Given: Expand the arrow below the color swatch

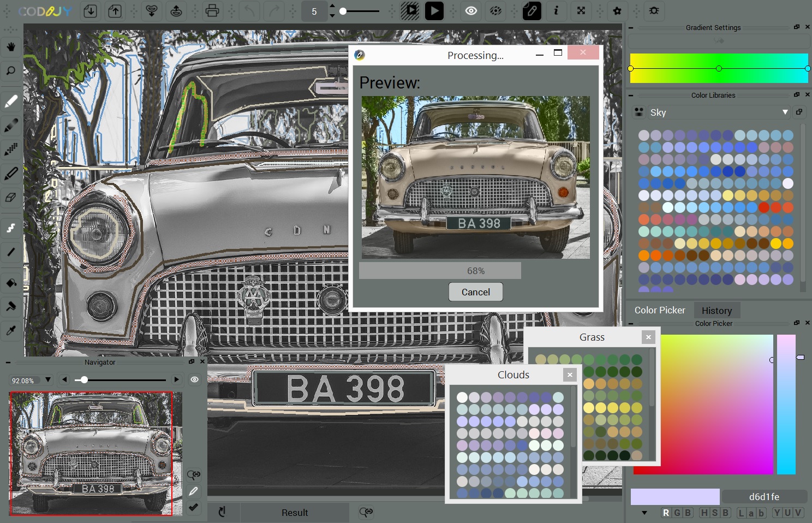Looking at the screenshot, I should 644,513.
